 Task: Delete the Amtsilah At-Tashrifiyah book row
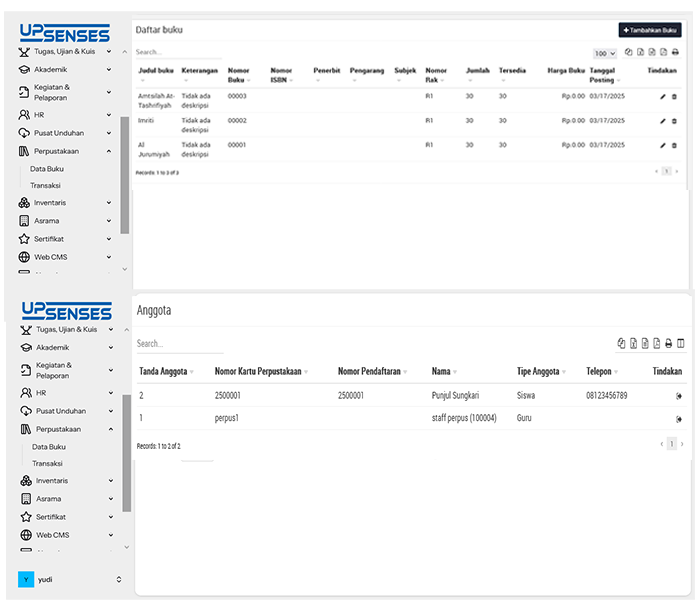click(x=675, y=96)
